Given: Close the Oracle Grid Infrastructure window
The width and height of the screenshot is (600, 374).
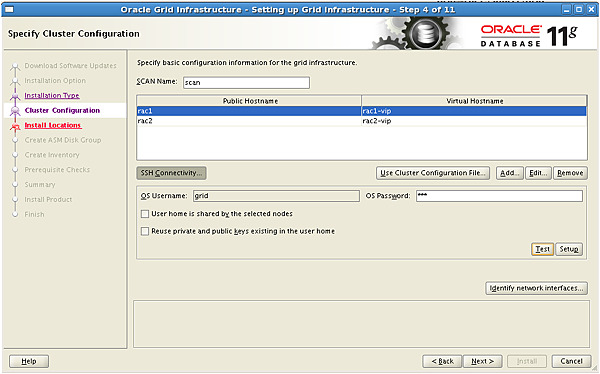Looking at the screenshot, I should click(591, 10).
